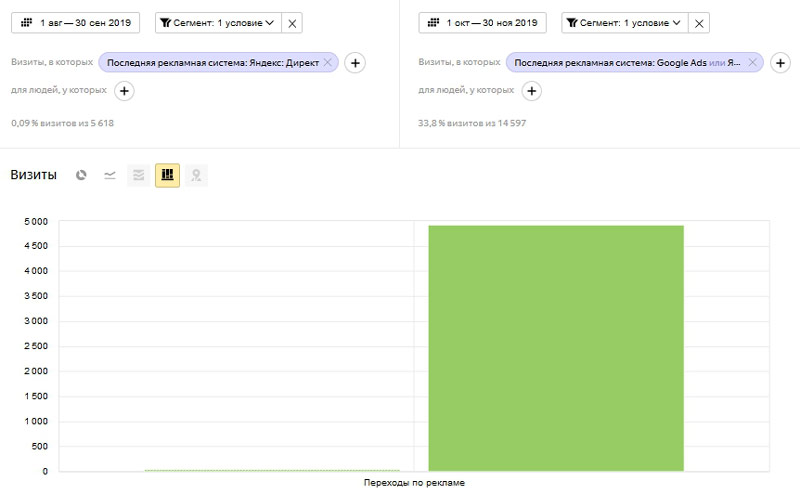800x494 pixels.
Task: Open date range 1 окт — 30 ноя 2019
Action: (483, 23)
